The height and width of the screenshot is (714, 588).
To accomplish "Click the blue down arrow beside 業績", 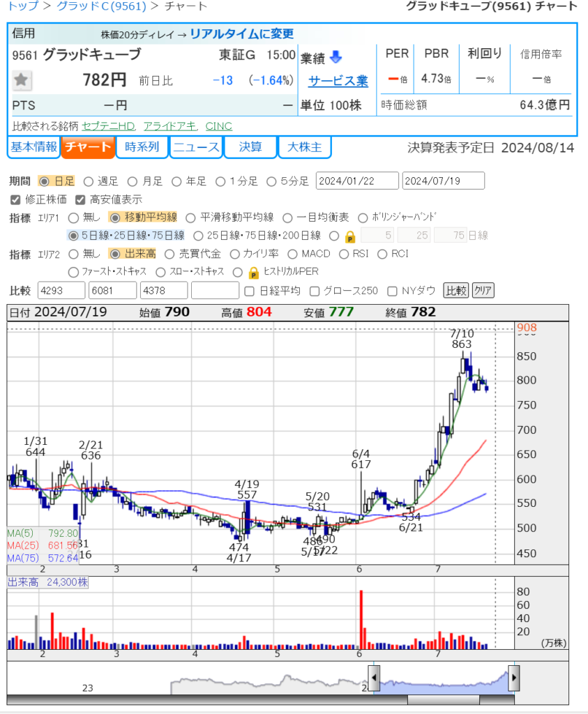I will pyautogui.click(x=336, y=56).
